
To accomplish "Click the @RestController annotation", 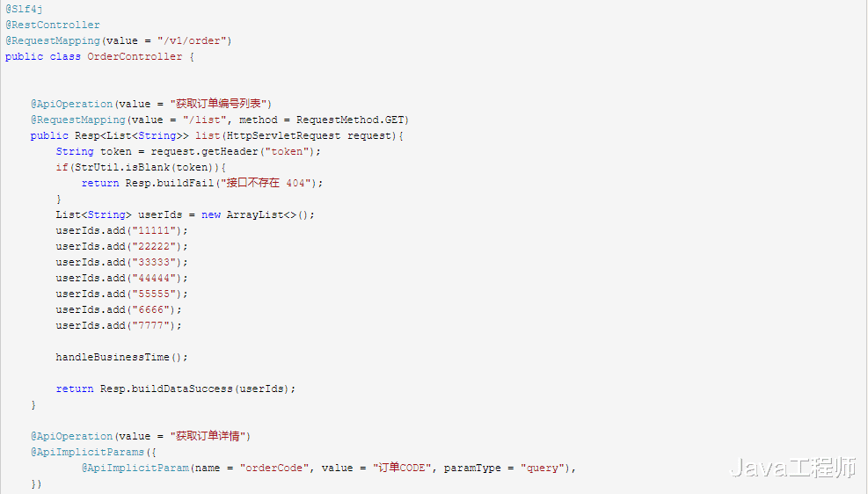I will pyautogui.click(x=53, y=25).
